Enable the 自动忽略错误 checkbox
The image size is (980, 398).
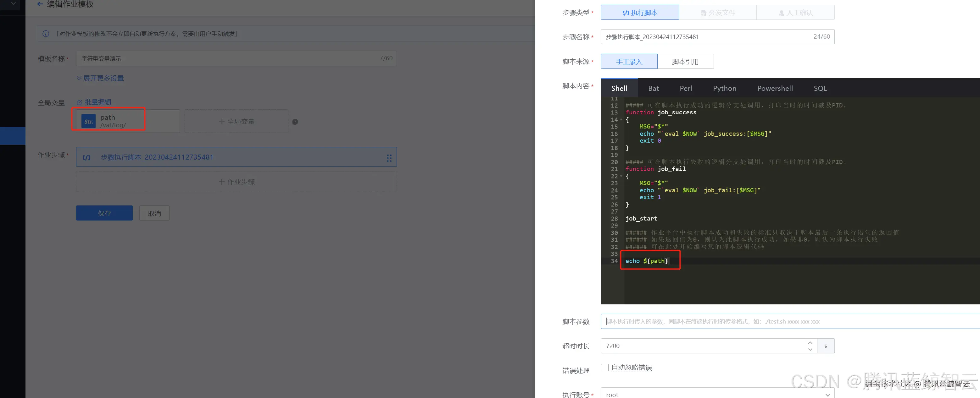tap(604, 368)
